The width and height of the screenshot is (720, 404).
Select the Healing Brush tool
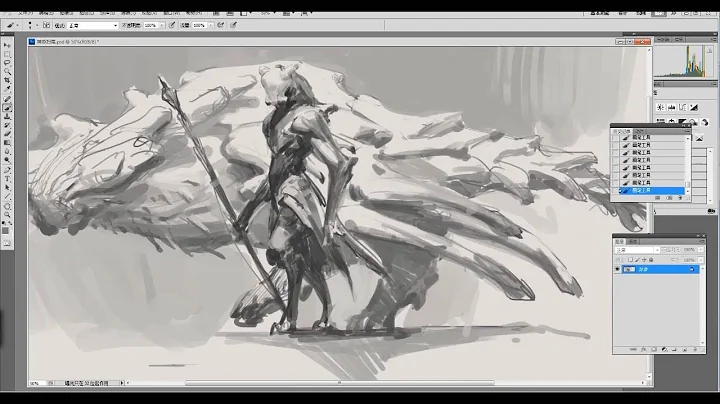(x=8, y=98)
